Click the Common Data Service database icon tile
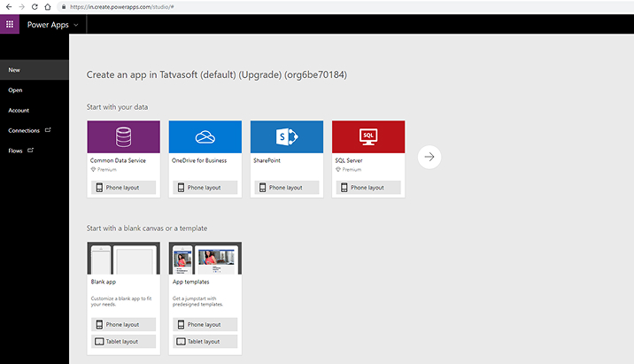 coord(123,136)
